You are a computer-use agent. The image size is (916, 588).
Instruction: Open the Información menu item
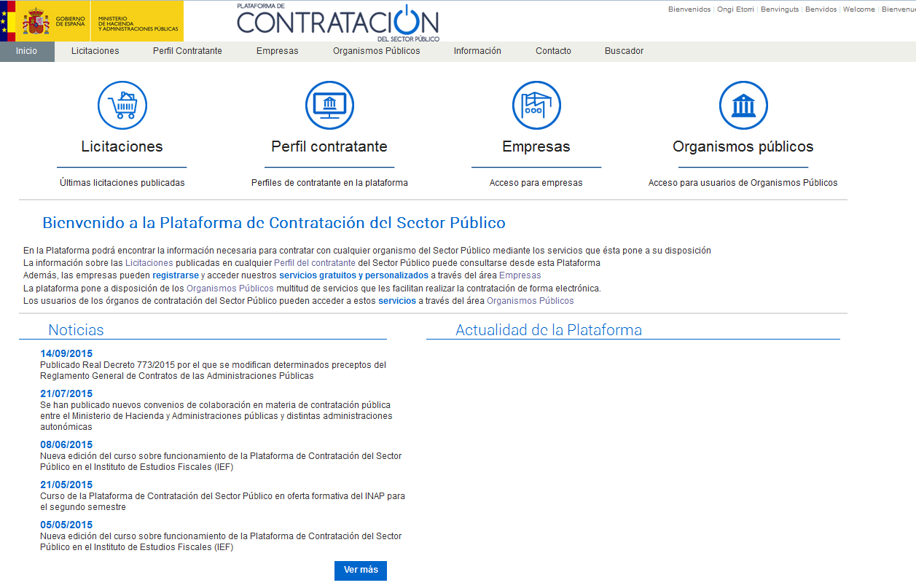(477, 51)
